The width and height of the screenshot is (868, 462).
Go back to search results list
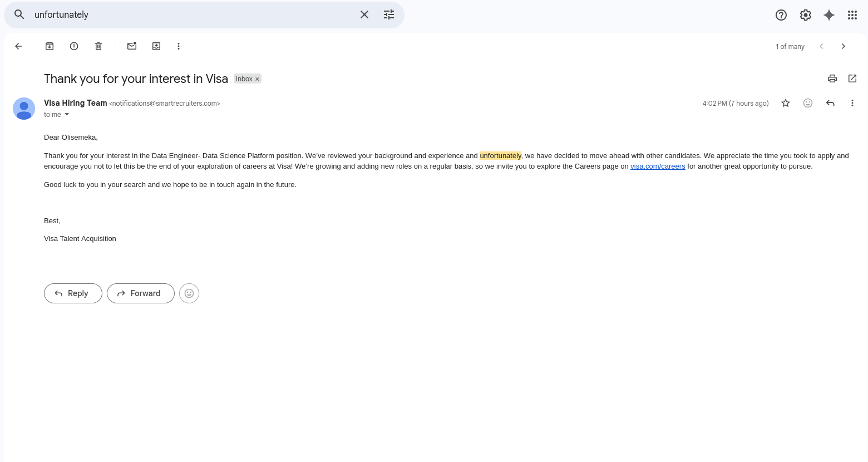(18, 46)
